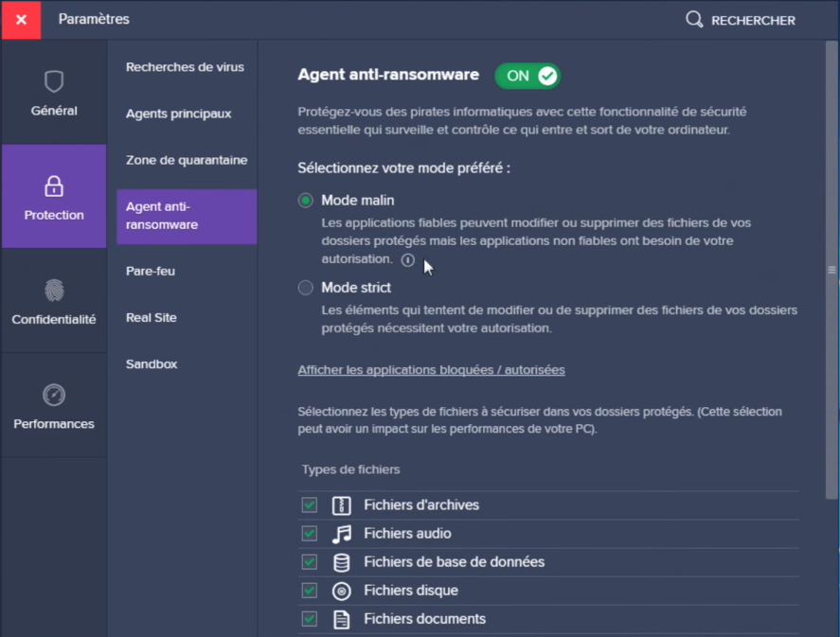The height and width of the screenshot is (637, 840).
Task: Select the Protection padlock icon
Action: (54, 186)
